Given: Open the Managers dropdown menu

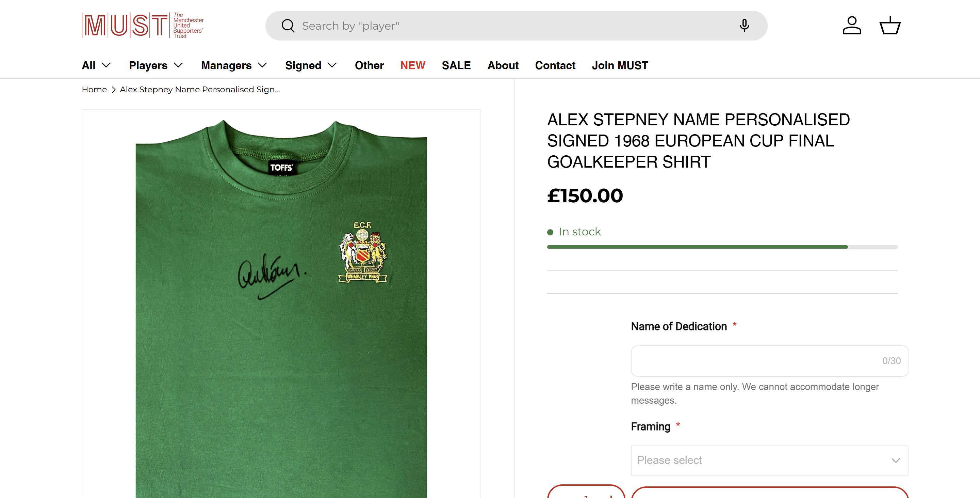Looking at the screenshot, I should 234,65.
